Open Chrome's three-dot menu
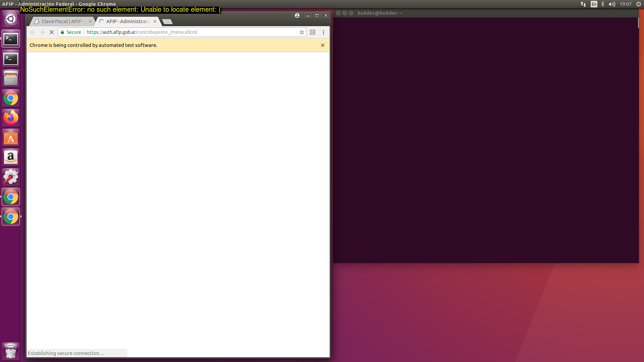644x362 pixels. click(323, 32)
